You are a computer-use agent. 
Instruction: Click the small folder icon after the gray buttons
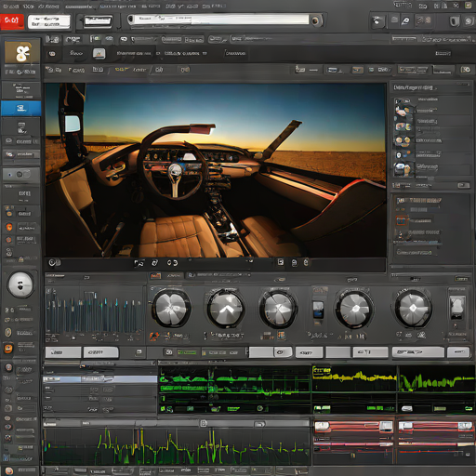click(139, 352)
